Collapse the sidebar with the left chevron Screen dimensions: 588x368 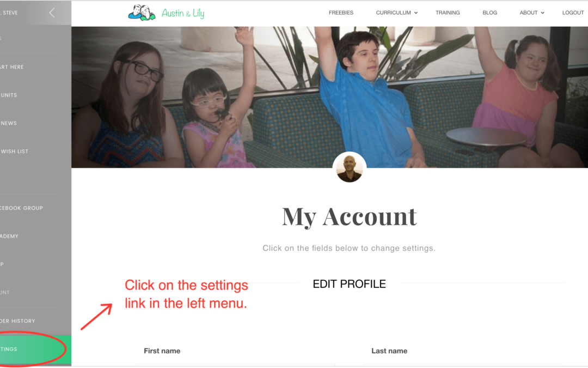52,13
